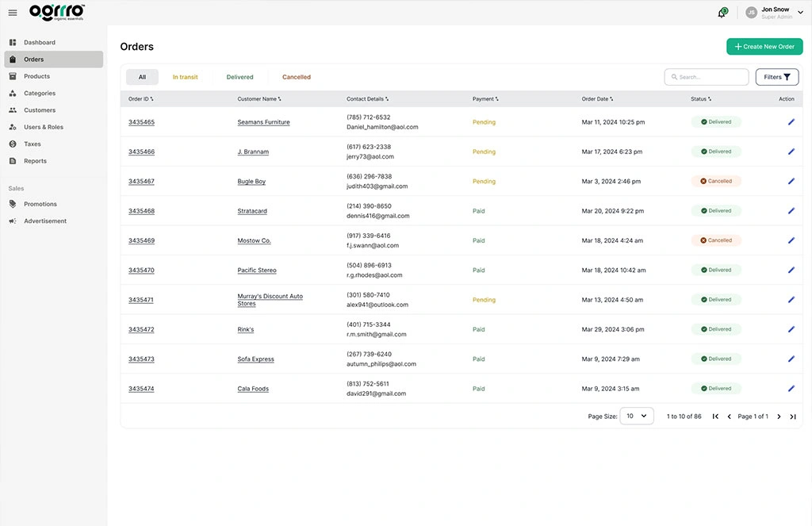Open the Seamans Furniture customer link
Viewport: 812px width, 526px height.
(x=263, y=122)
